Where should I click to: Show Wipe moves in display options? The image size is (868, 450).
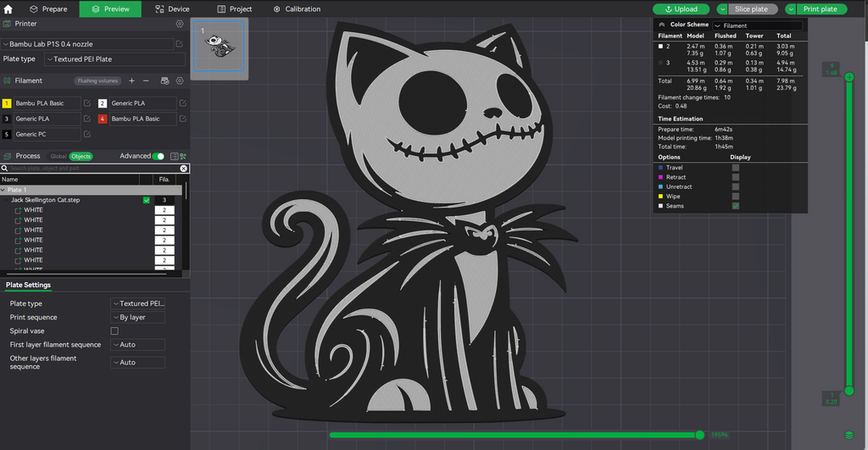736,197
